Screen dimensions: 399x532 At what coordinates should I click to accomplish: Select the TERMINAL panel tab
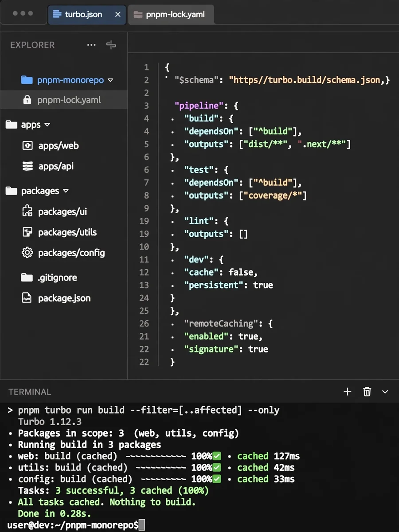pyautogui.click(x=30, y=391)
